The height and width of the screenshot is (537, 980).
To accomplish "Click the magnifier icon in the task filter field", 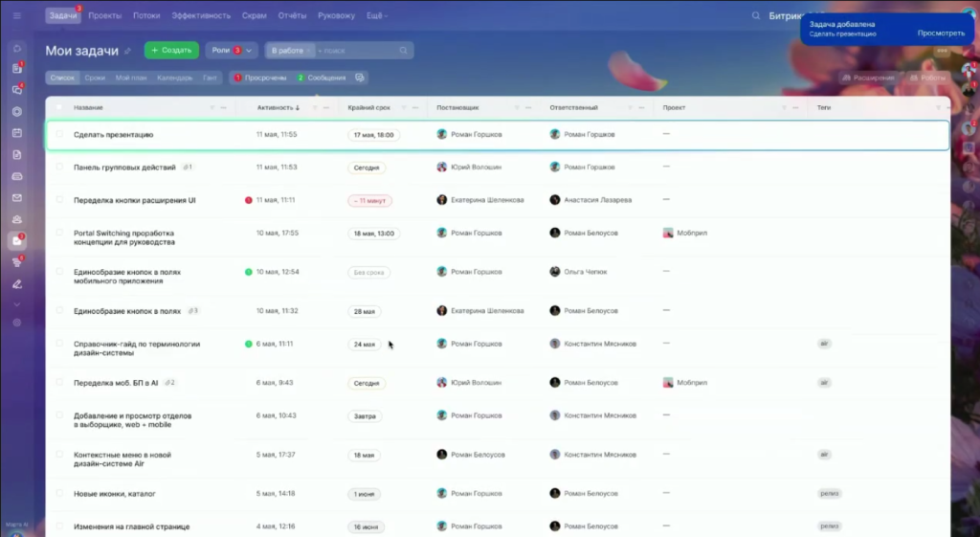I will pos(404,51).
